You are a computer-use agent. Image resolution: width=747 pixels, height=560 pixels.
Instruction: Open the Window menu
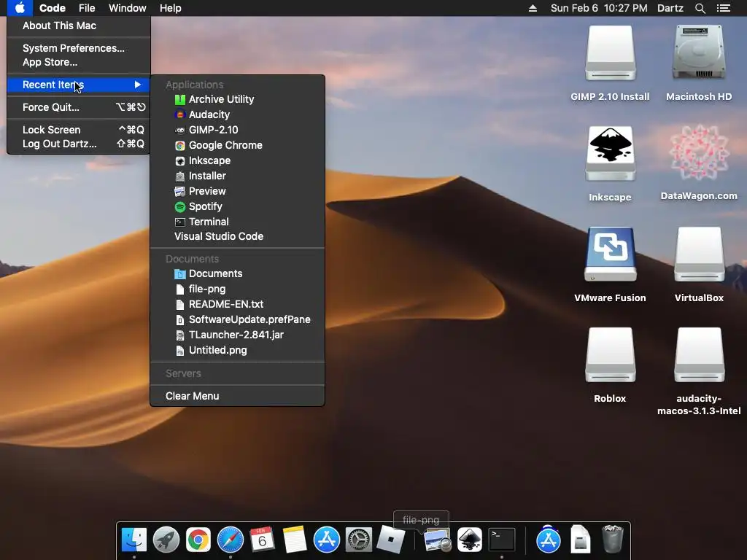(x=127, y=8)
